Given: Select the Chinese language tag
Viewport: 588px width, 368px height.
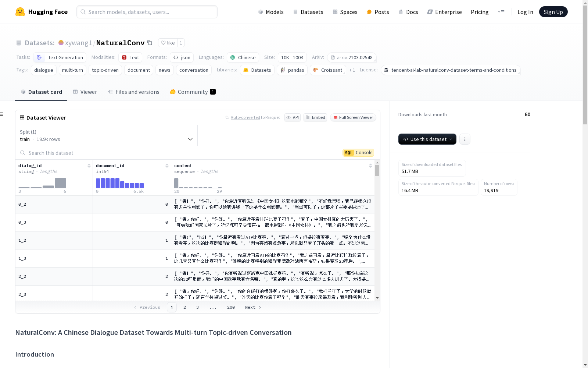Looking at the screenshot, I should coord(243,57).
